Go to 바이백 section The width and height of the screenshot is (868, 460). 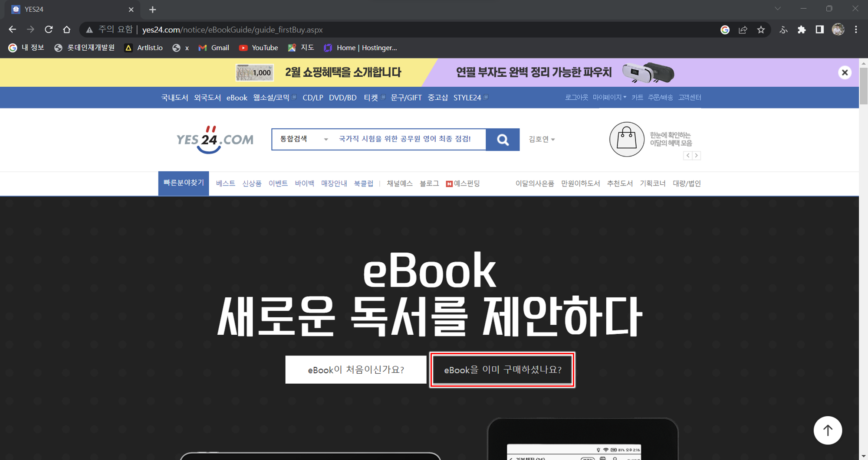305,183
